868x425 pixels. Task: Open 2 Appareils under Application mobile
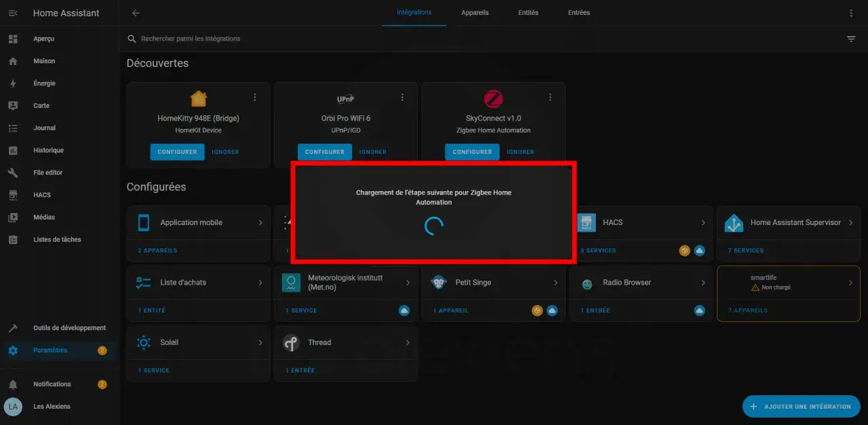click(157, 251)
